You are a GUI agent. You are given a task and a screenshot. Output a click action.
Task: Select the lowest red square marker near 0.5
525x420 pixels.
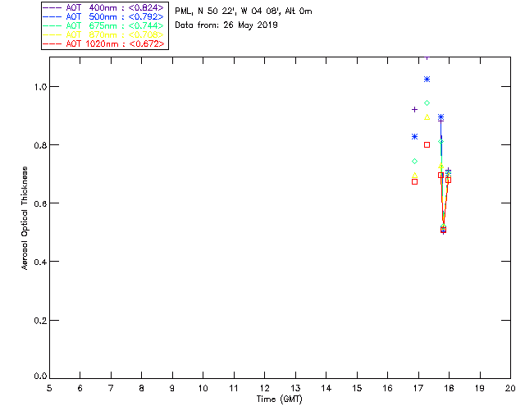[x=443, y=230]
